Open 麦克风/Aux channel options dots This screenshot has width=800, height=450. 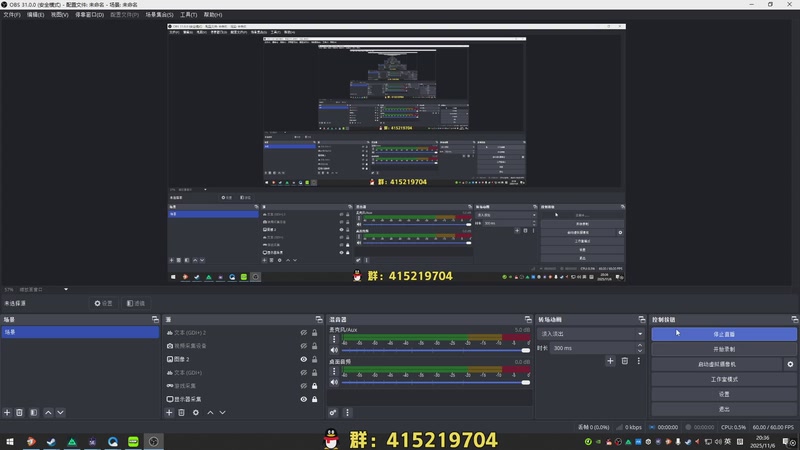[334, 339]
